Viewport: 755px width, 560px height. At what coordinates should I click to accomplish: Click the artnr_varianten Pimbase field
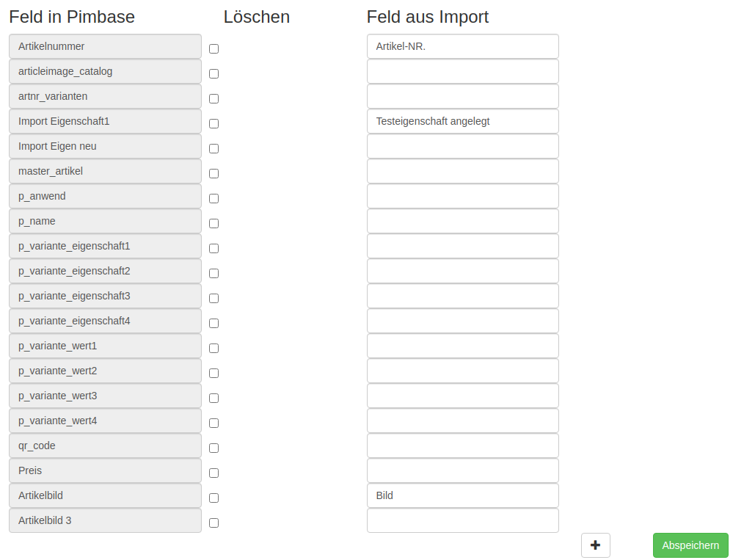pyautogui.click(x=105, y=96)
